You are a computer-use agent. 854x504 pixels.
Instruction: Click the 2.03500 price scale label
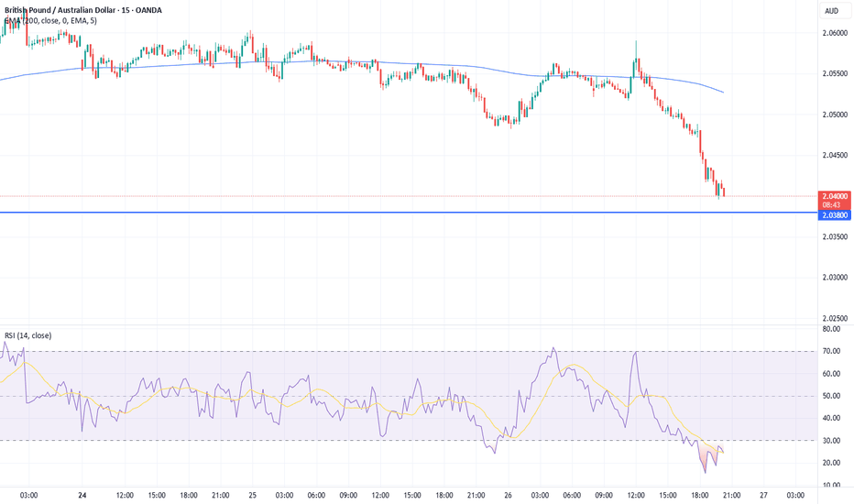(835, 236)
